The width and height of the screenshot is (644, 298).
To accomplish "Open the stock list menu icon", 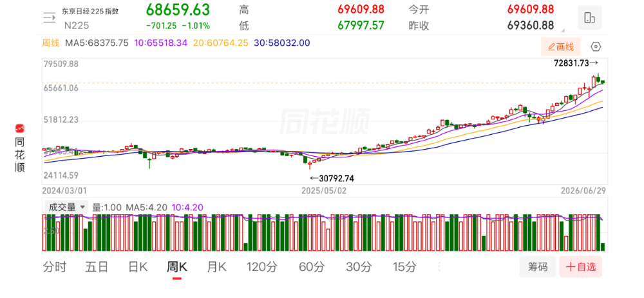I will 49,17.
